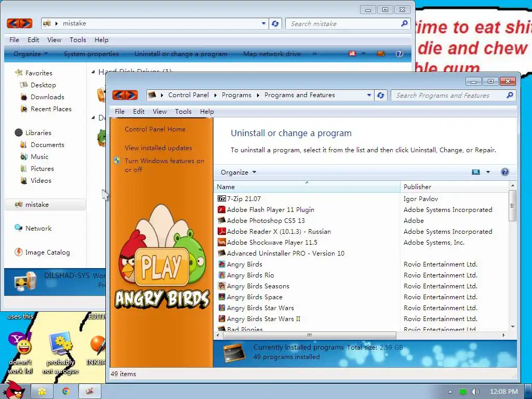Click the preview pane icon in mistake window
This screenshot has height=399, width=532.
(x=381, y=54)
